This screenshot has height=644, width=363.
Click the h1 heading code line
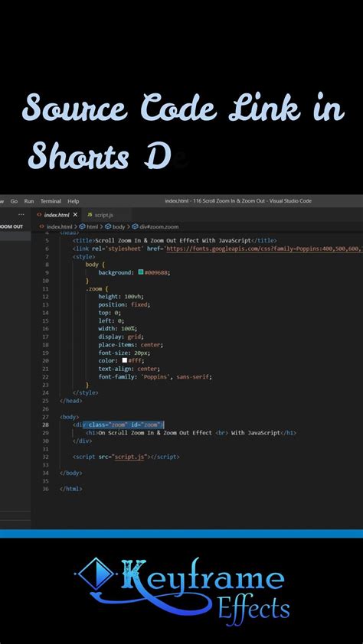(191, 433)
